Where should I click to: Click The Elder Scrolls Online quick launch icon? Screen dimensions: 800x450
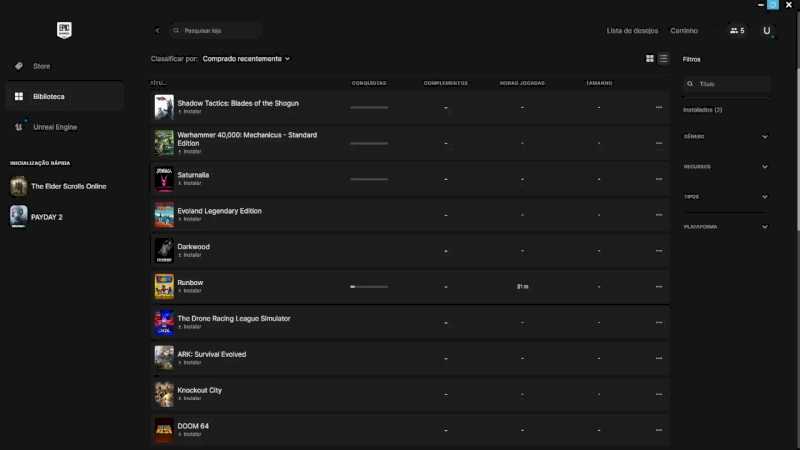coord(19,186)
